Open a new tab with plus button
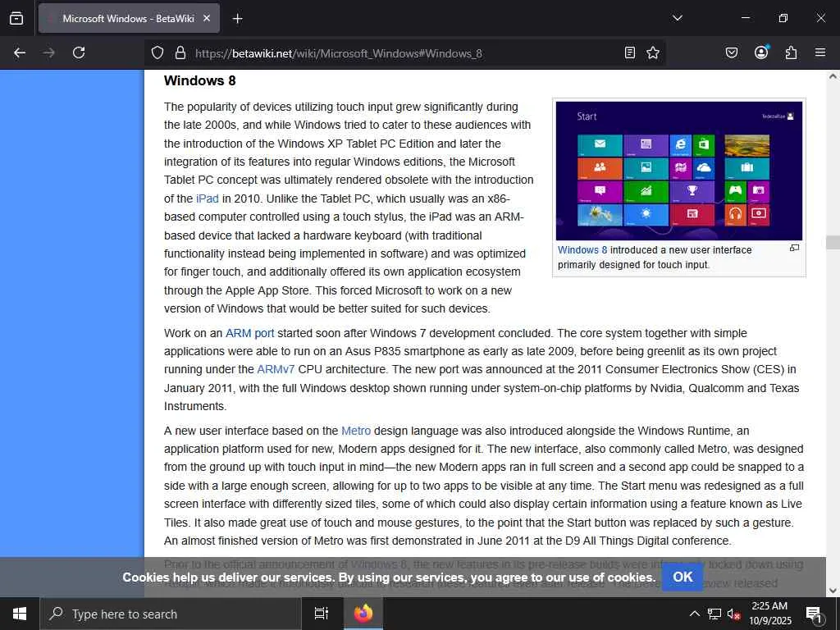 237,19
